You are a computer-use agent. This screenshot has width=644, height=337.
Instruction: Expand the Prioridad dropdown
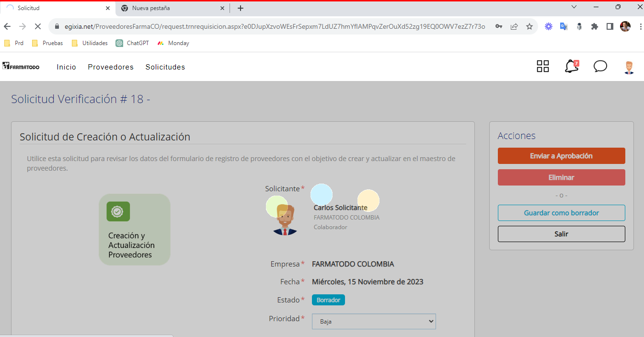374,322
